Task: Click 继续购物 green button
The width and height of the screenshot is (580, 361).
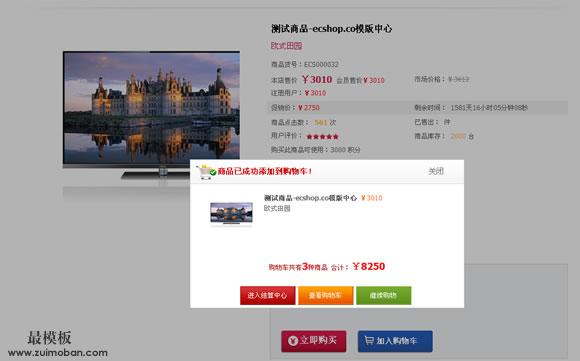Action: click(x=384, y=296)
